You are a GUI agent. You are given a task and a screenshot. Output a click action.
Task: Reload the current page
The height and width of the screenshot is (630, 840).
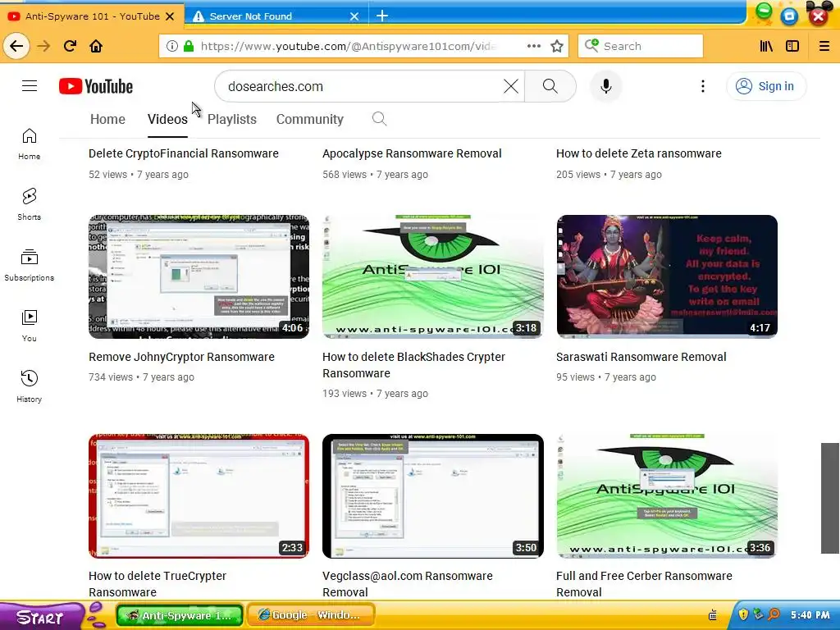[x=70, y=46]
